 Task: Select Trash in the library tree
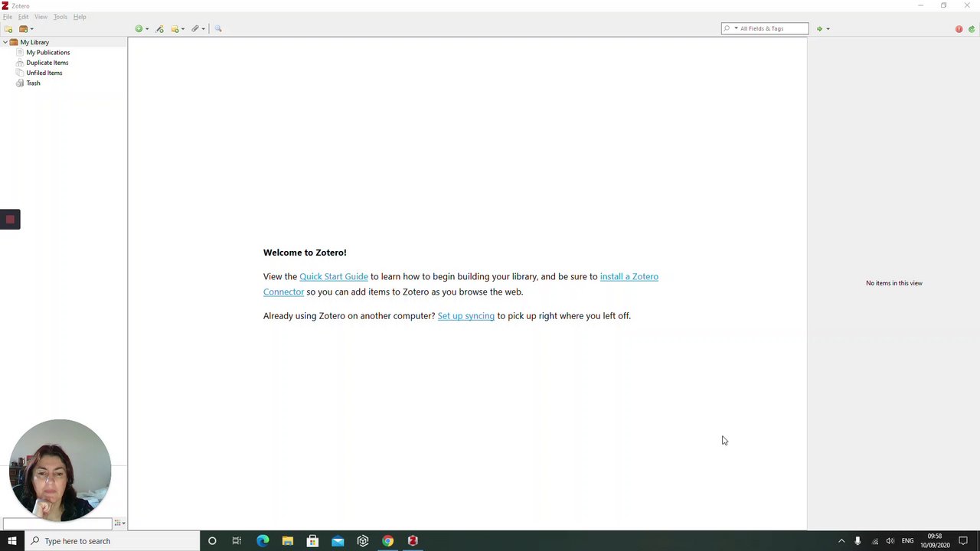click(33, 83)
